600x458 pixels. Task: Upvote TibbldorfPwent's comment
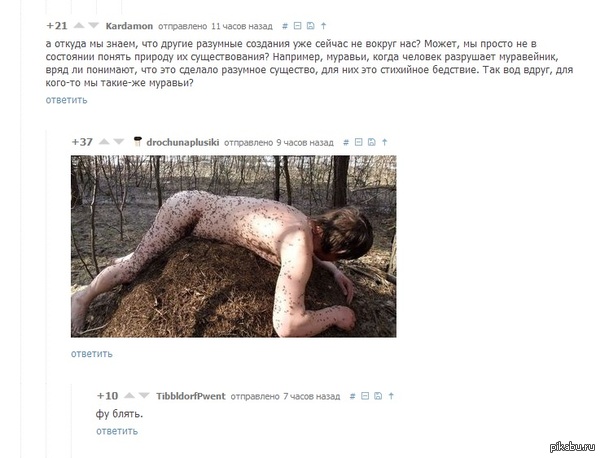[x=129, y=396]
